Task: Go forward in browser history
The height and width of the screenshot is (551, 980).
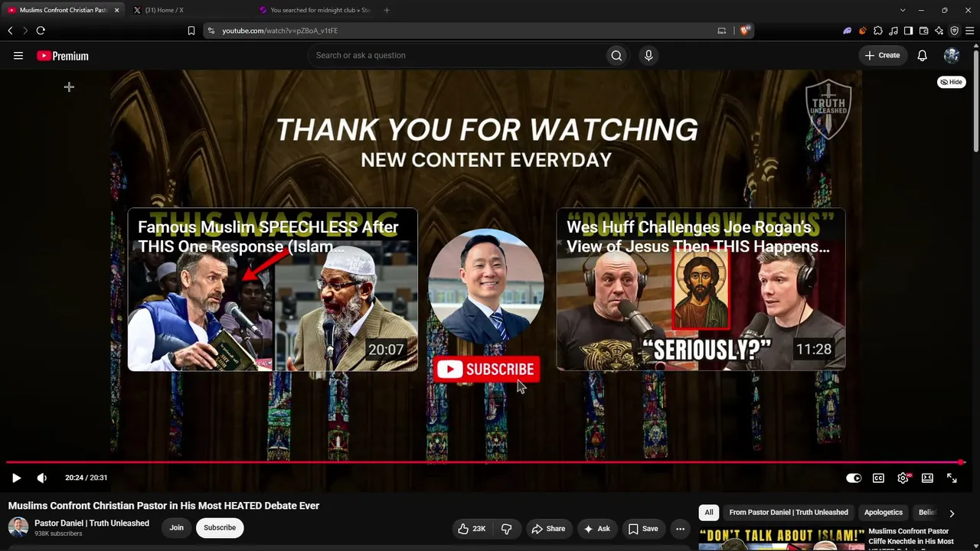Action: (x=24, y=31)
